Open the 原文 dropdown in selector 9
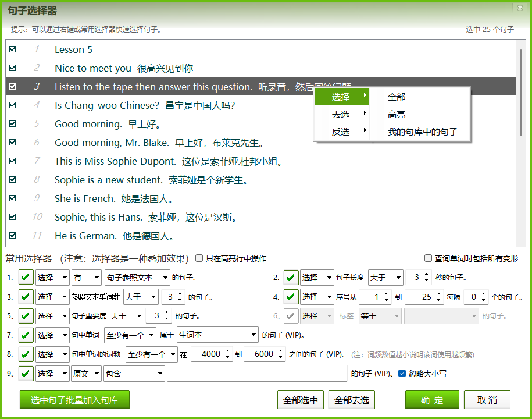 tap(85, 374)
